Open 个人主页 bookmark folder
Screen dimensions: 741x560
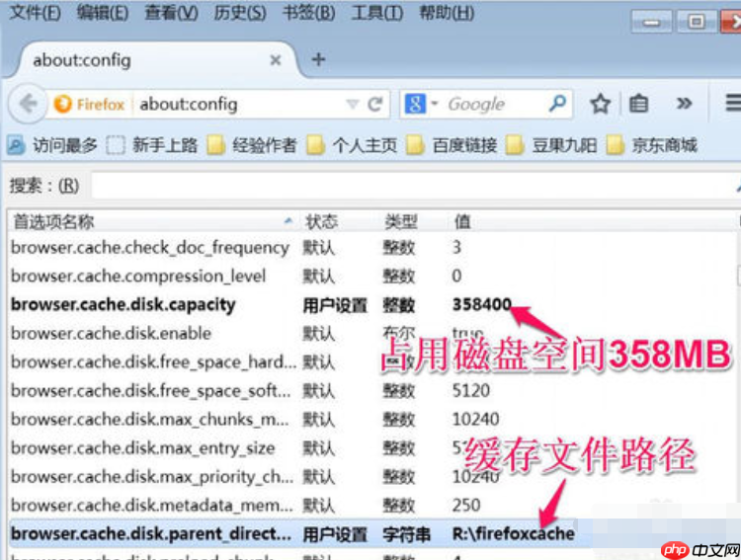(352, 145)
